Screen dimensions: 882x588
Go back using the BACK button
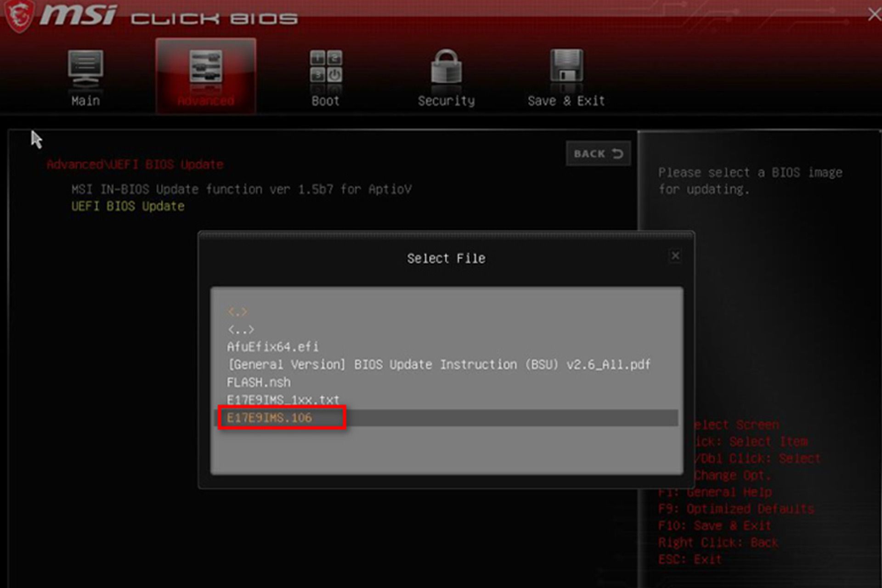(x=598, y=153)
